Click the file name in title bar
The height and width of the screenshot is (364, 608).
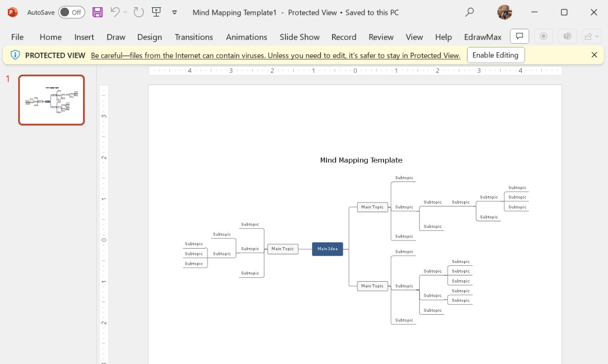coord(234,12)
